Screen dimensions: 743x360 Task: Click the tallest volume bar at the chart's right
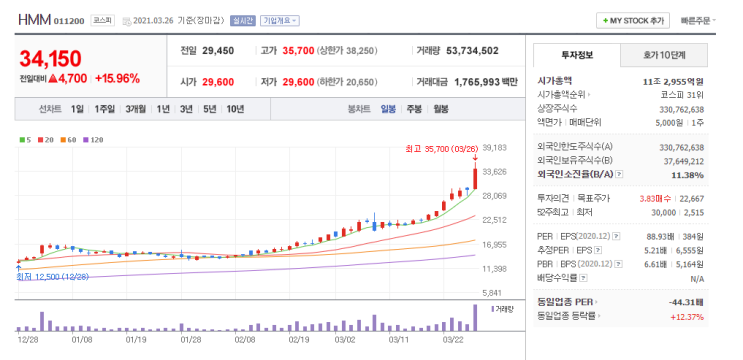pos(475,317)
